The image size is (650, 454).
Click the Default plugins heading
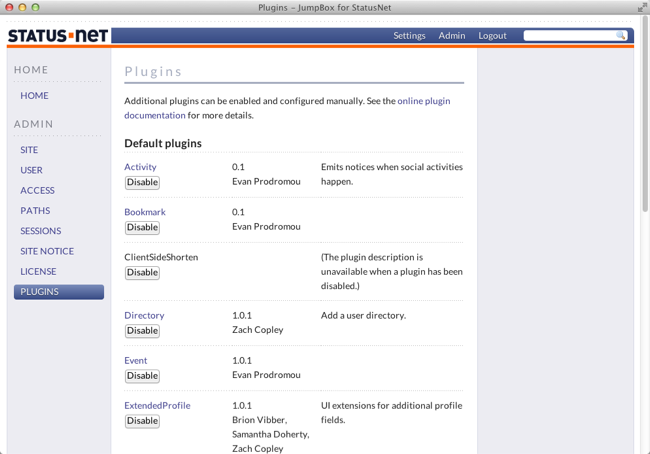163,143
